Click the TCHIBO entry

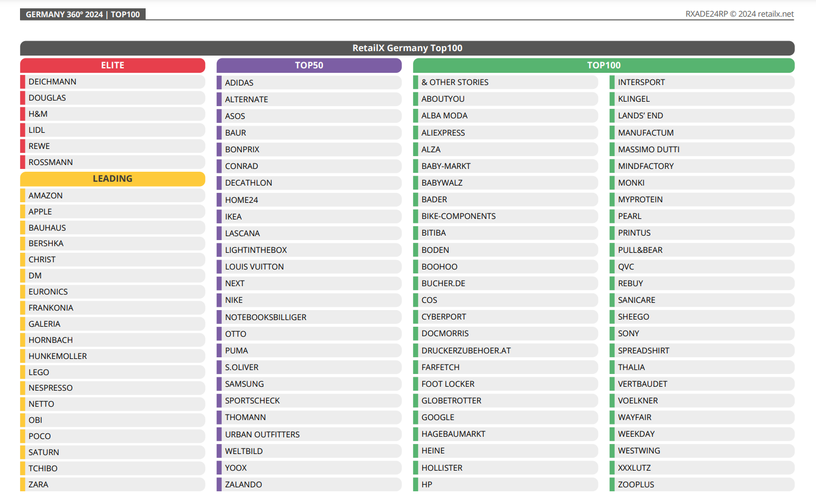point(112,468)
